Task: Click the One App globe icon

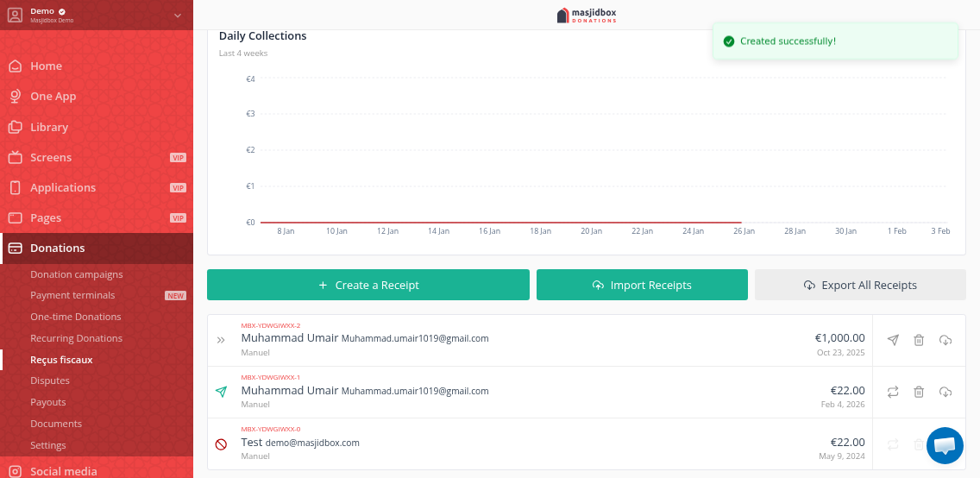Action: pyautogui.click(x=15, y=97)
